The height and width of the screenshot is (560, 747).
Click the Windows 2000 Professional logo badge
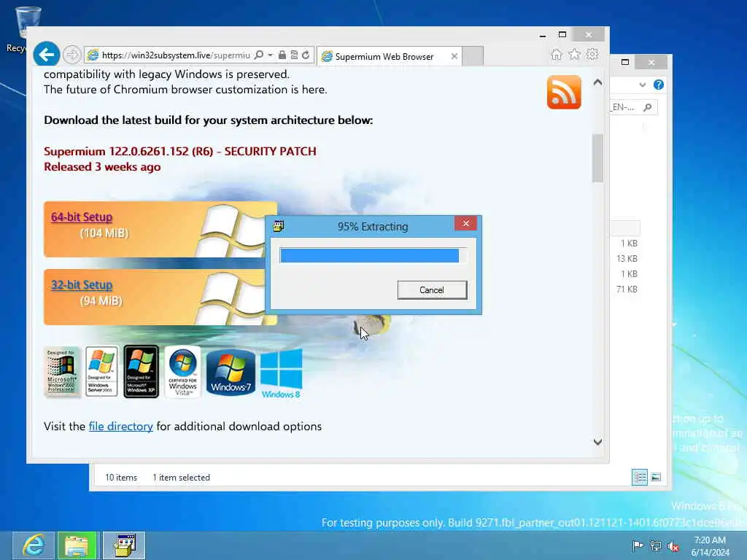pos(61,372)
